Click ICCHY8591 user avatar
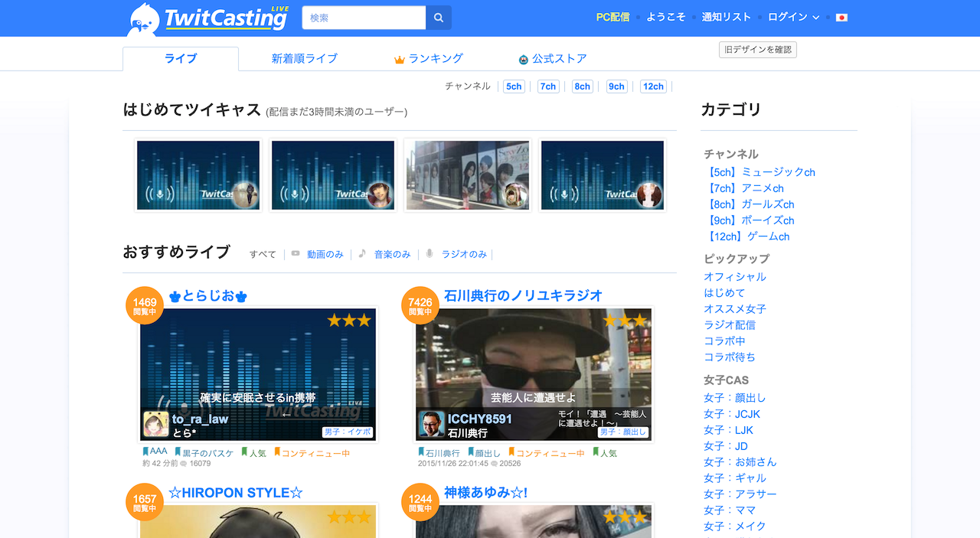This screenshot has height=538, width=980. point(432,424)
